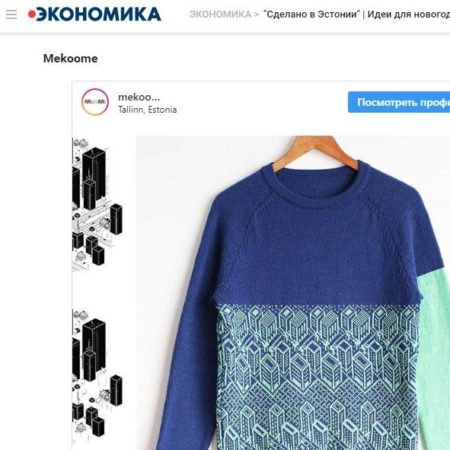Click the lower black city illustration
This screenshot has height=450, width=450.
tap(97, 374)
